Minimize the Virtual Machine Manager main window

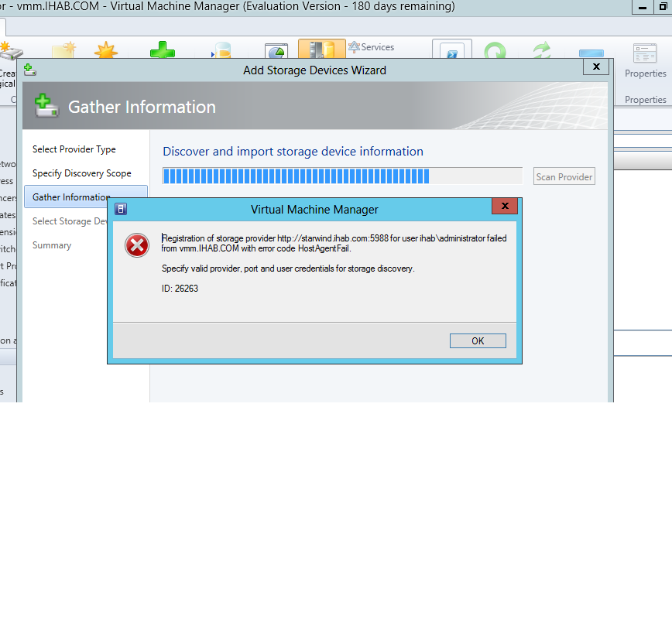[643, 7]
